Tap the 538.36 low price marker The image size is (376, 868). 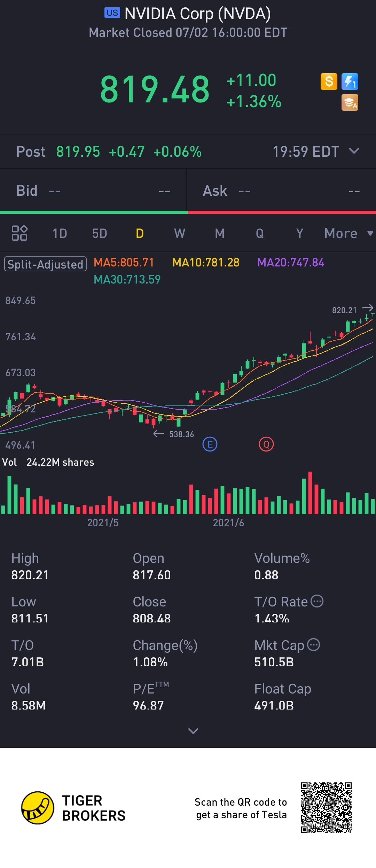pyautogui.click(x=181, y=434)
